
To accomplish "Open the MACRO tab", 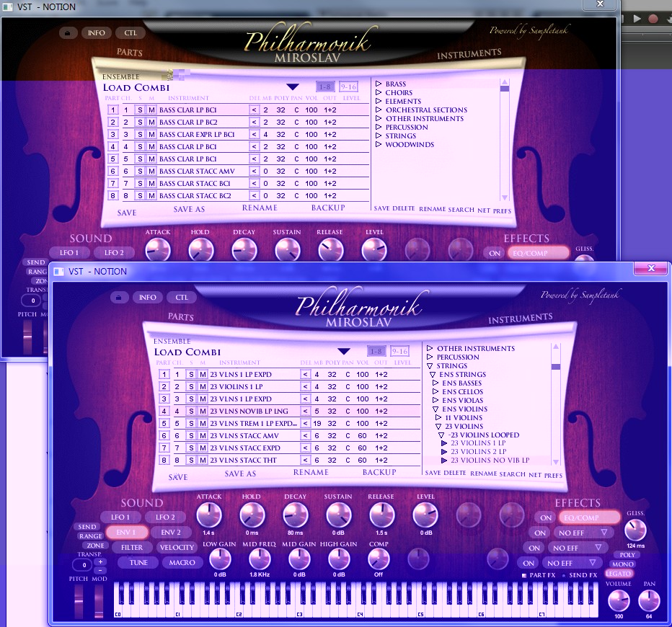I will point(182,563).
